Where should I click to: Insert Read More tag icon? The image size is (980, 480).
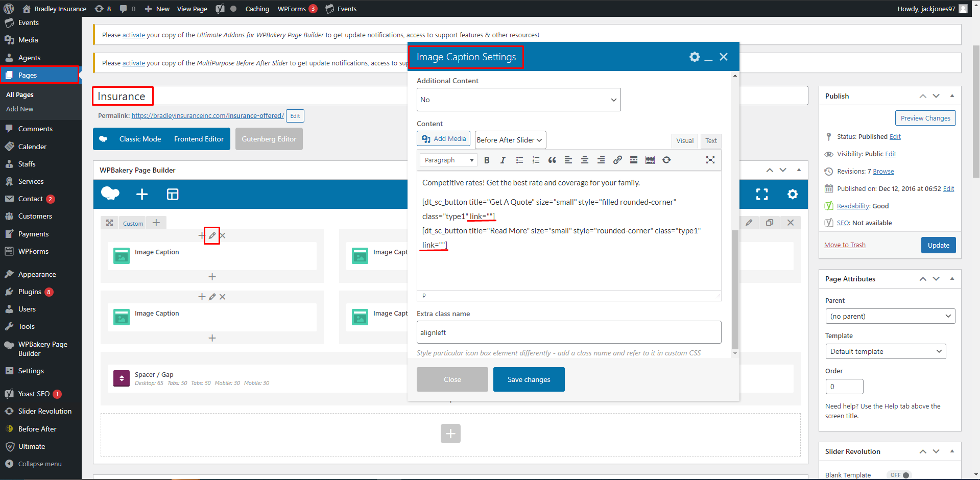(634, 160)
